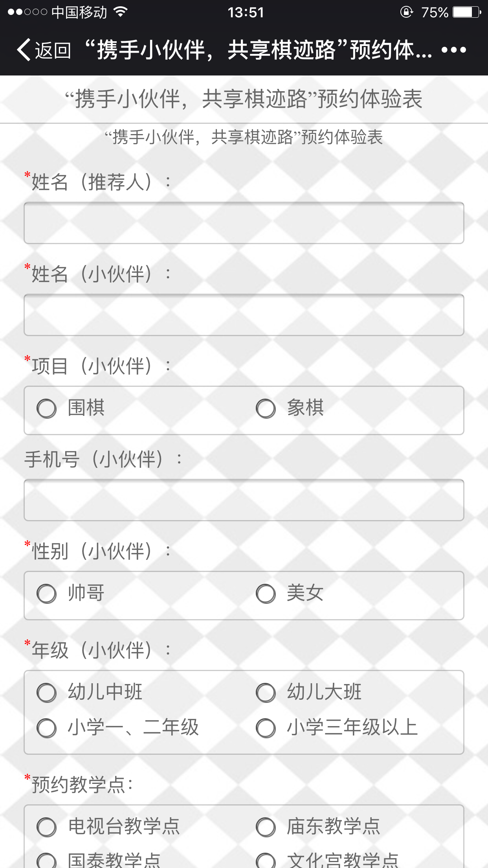Tap the back chevron icon
This screenshot has height=868, width=488.
24,50
